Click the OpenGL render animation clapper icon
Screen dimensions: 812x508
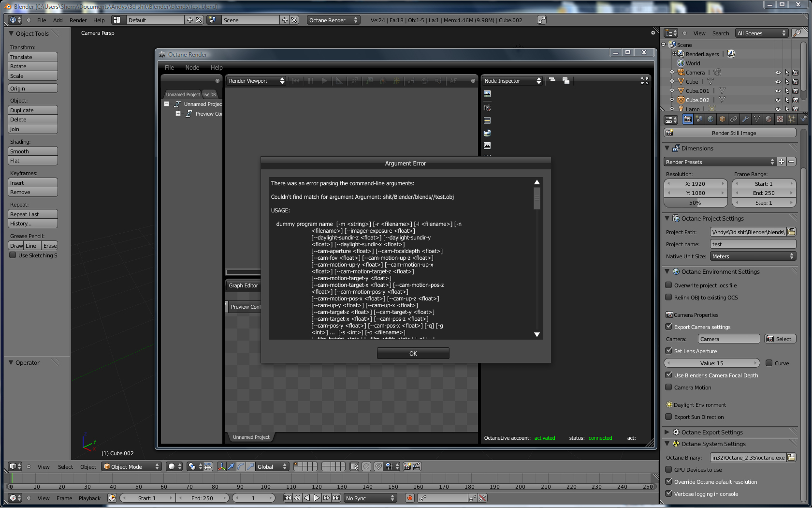click(x=417, y=466)
